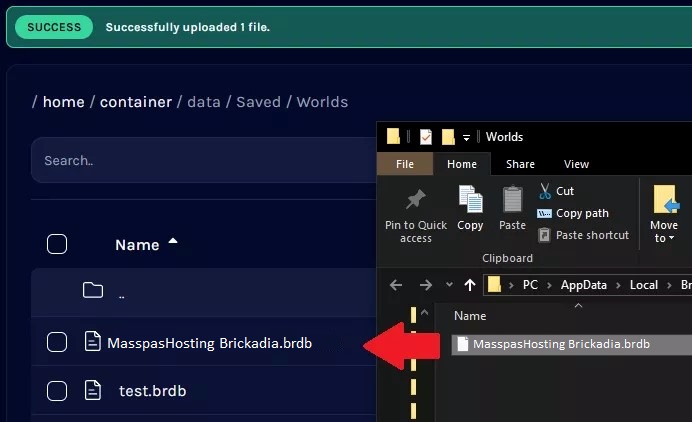Click the Search input field
The width and height of the screenshot is (692, 422).
click(x=200, y=160)
